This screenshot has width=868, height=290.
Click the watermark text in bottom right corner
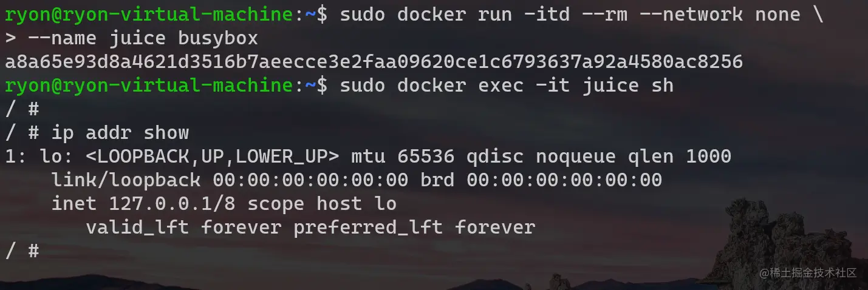808,273
